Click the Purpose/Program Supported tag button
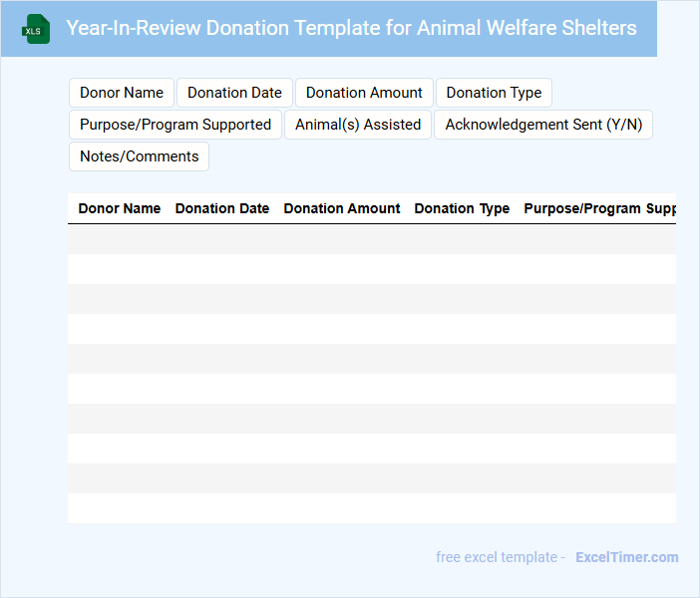Image resolution: width=700 pixels, height=598 pixels. 175,125
